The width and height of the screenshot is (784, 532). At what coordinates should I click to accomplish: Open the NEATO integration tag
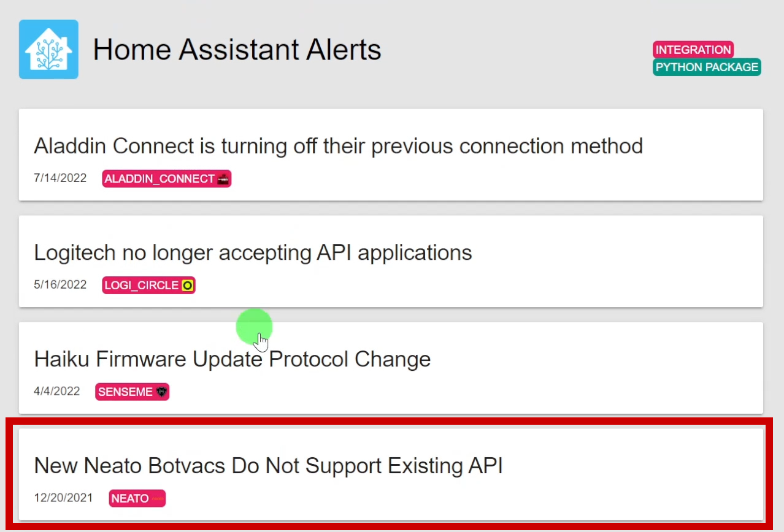tap(137, 498)
